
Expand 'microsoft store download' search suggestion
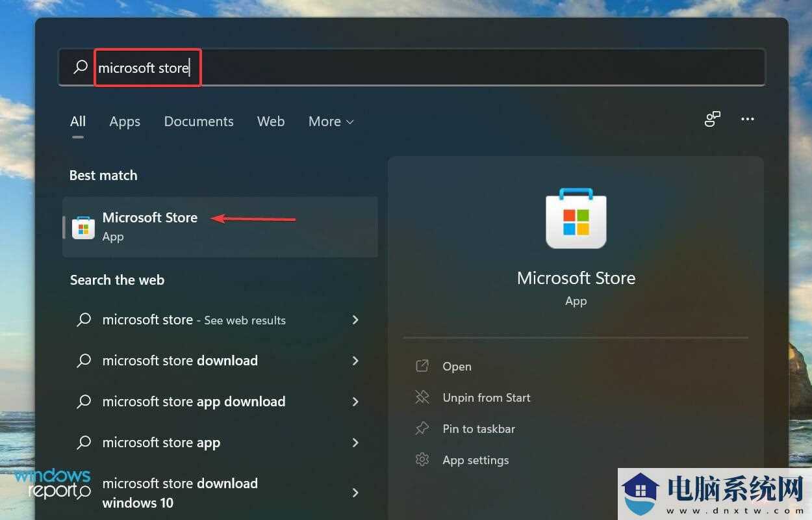355,361
